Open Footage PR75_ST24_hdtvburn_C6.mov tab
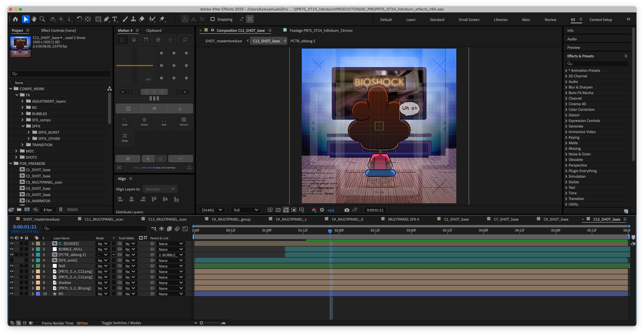The image size is (644, 335). (321, 30)
